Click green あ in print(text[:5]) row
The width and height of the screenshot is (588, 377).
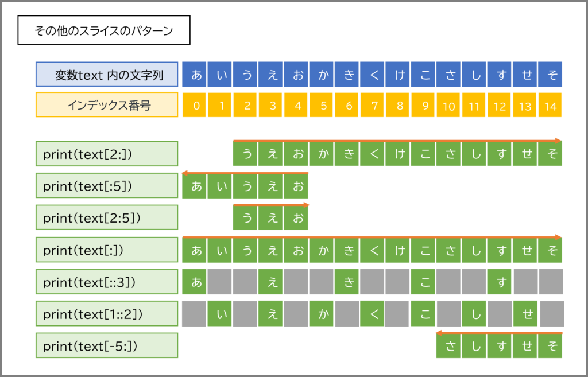point(194,186)
